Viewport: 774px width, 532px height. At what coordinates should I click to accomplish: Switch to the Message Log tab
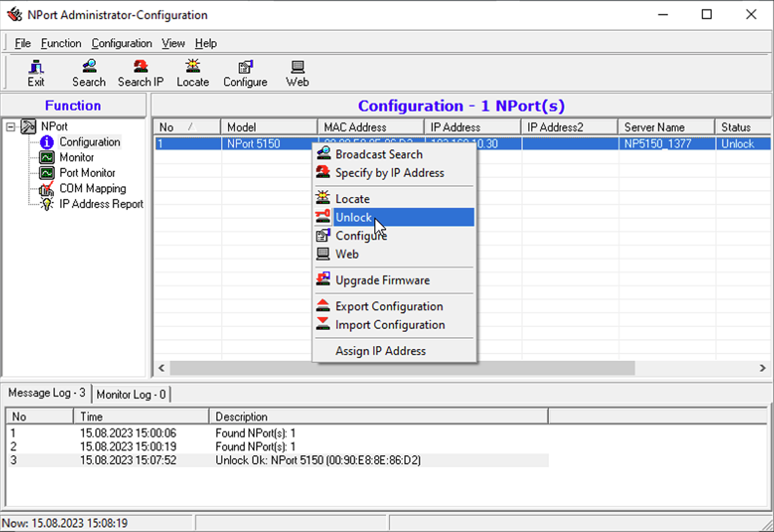[47, 393]
